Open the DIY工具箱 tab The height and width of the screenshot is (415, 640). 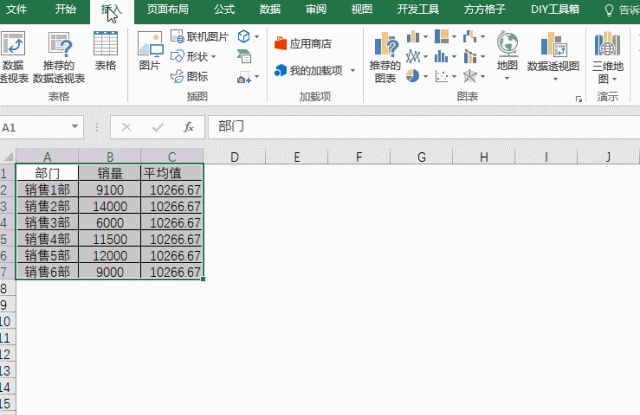click(555, 9)
